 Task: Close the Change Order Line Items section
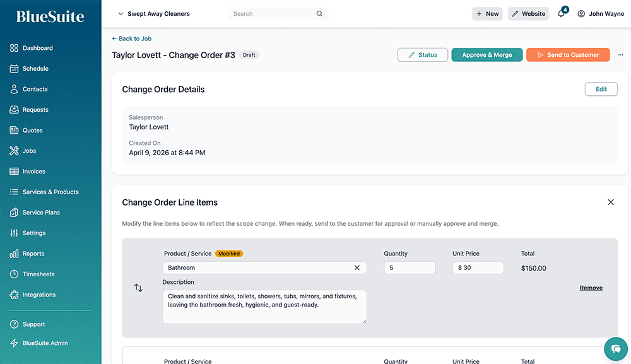click(x=611, y=203)
